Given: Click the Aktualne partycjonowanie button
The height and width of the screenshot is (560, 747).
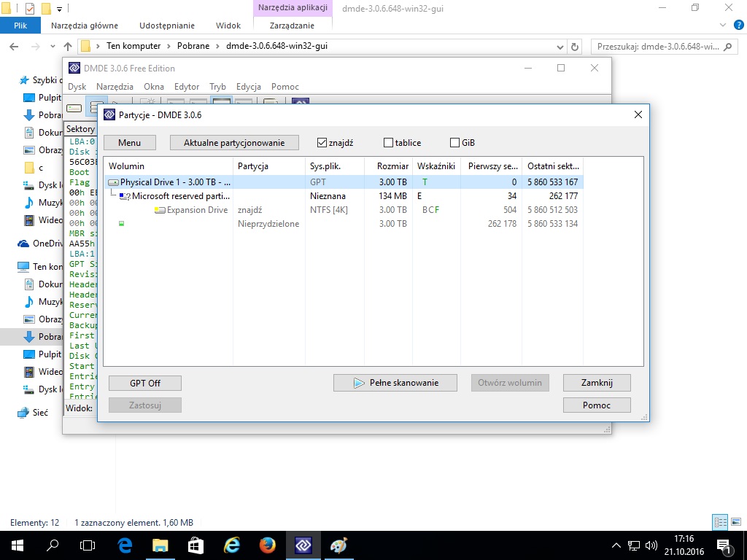Looking at the screenshot, I should pos(234,143).
